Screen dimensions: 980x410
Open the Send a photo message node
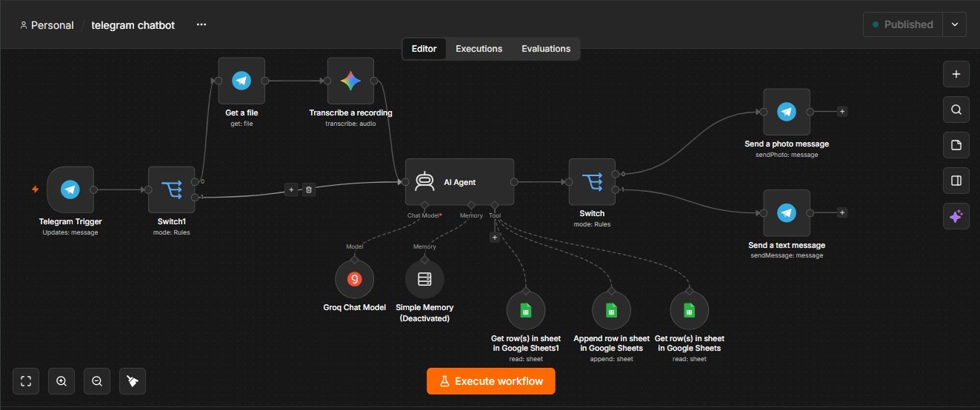click(x=787, y=112)
